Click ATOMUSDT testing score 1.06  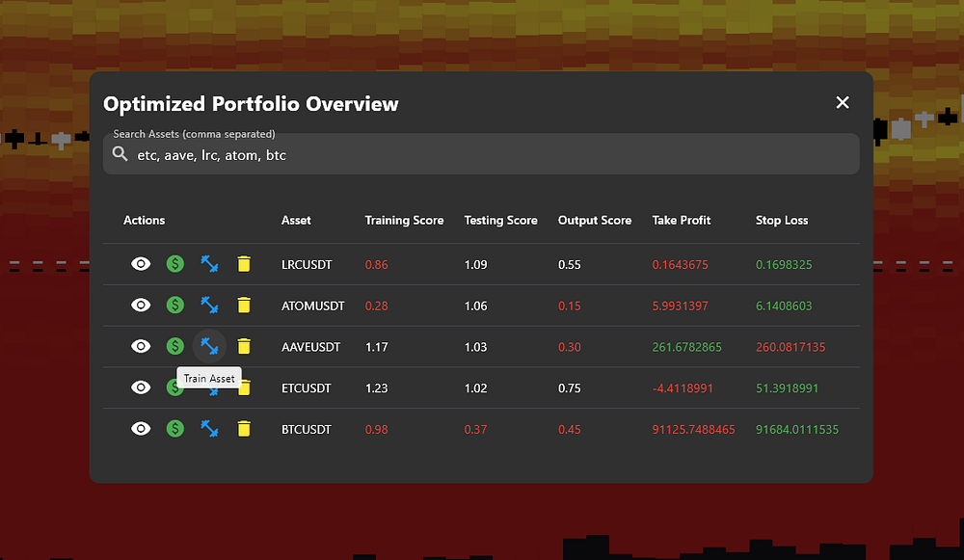point(475,307)
